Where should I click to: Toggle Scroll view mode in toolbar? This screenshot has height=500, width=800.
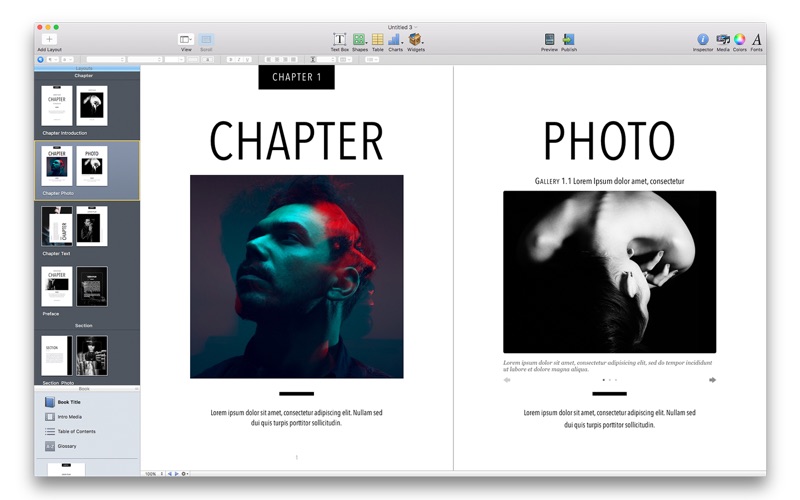point(206,39)
